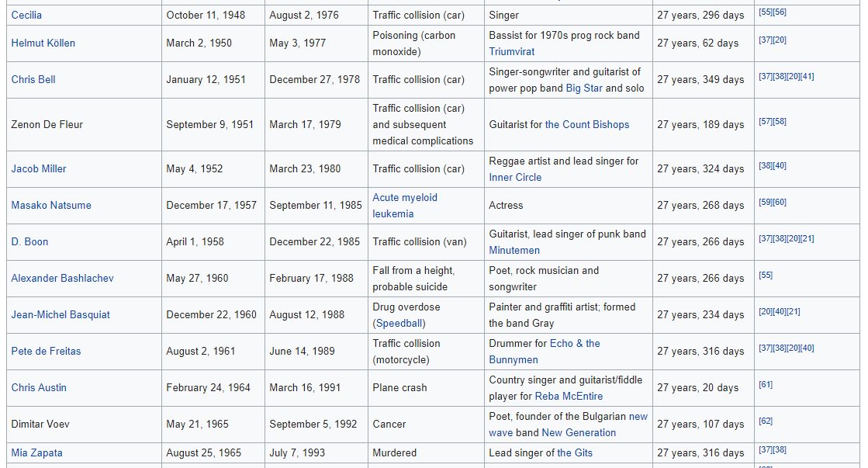This screenshot has height=468, width=868.
Task: Click the date July 7, 1993
Action: point(297,452)
